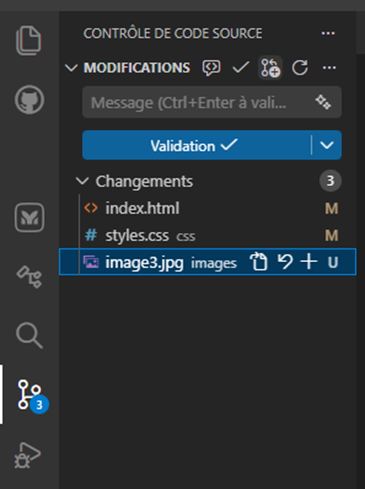Click the speech bubble icon next to MODIFICATIONS
Screen dimensions: 365x489
(211, 68)
